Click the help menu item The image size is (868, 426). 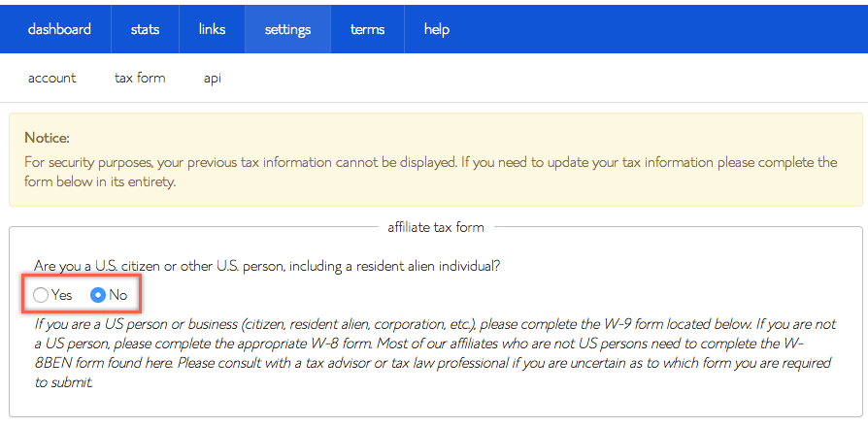click(x=437, y=29)
